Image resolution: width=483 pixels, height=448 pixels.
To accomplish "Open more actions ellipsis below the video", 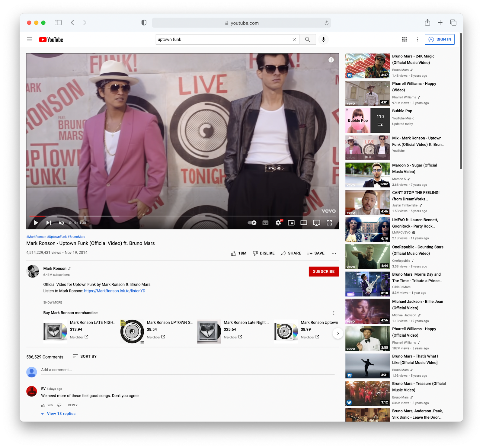I will (334, 254).
